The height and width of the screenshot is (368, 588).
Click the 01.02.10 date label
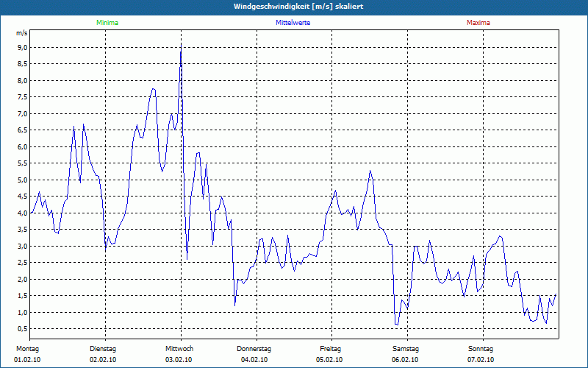tap(27, 360)
